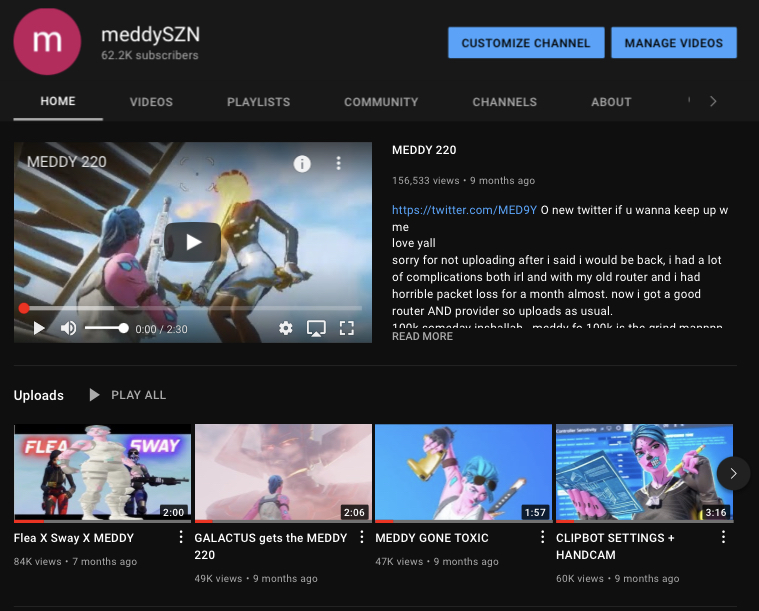Click the red video progress bar

(x=190, y=308)
